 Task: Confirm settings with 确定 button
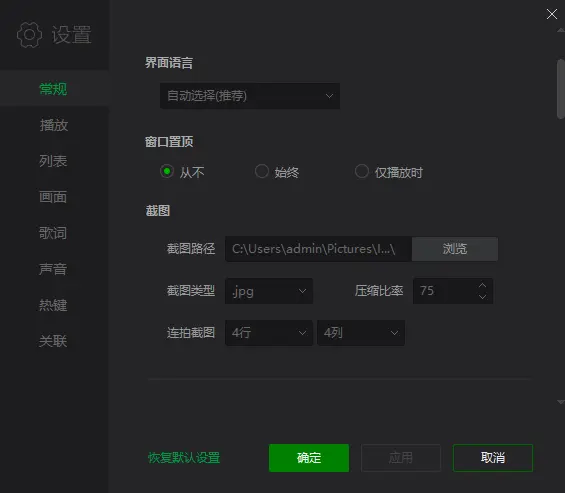309,458
